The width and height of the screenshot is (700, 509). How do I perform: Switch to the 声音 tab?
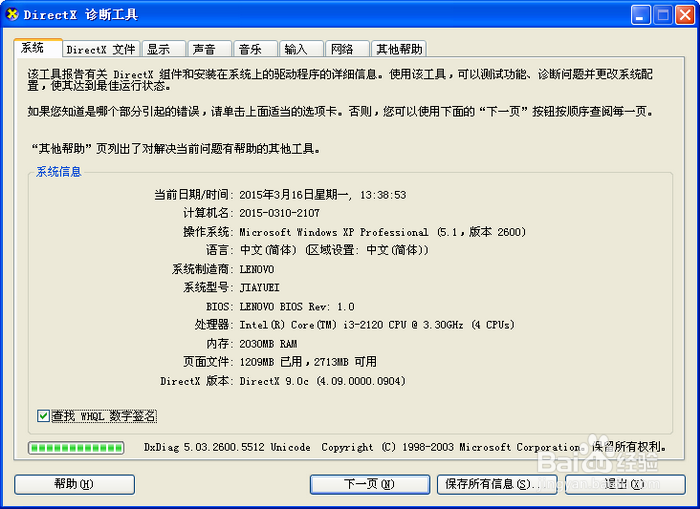[x=209, y=49]
